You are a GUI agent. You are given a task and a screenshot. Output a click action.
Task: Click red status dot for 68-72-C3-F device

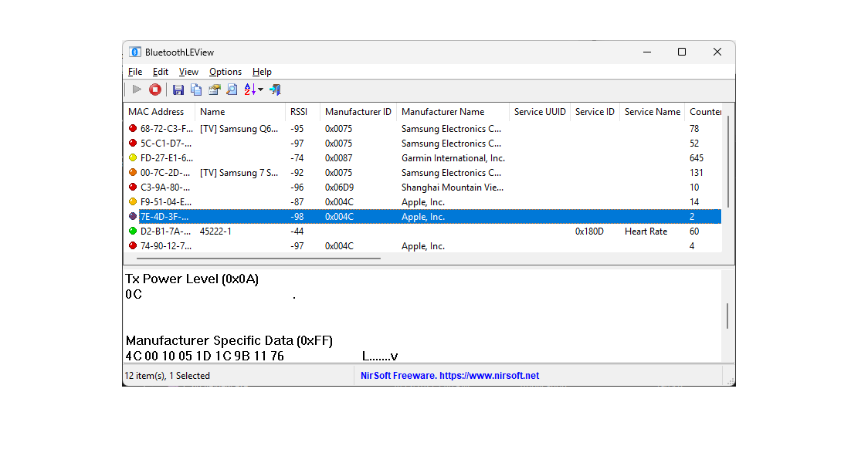point(133,128)
